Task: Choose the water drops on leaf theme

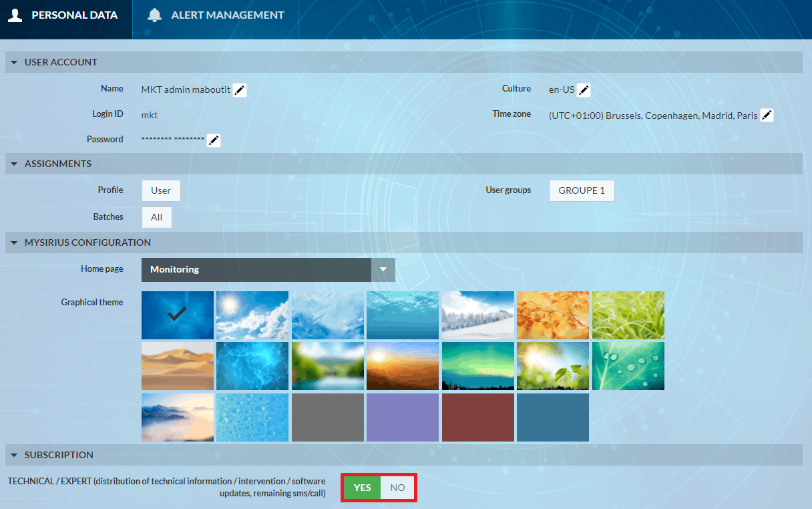Action: coord(628,366)
